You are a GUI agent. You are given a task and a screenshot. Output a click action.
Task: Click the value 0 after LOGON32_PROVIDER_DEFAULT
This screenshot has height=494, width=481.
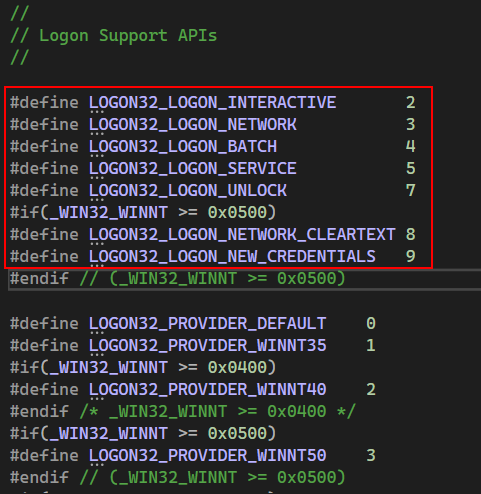(x=371, y=323)
